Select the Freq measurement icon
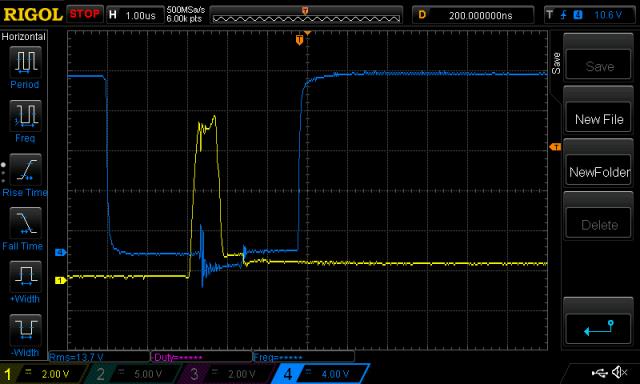This screenshot has height=384, width=640. [25, 115]
